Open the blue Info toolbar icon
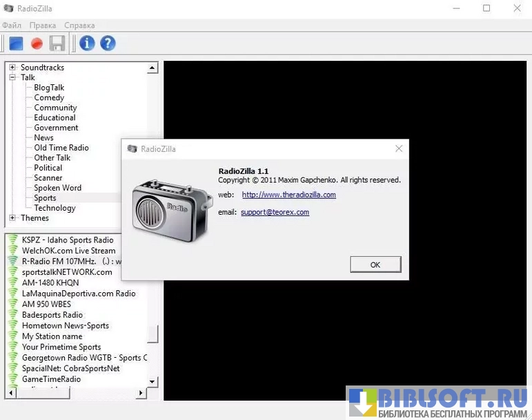This screenshot has height=420, width=532. (x=87, y=44)
